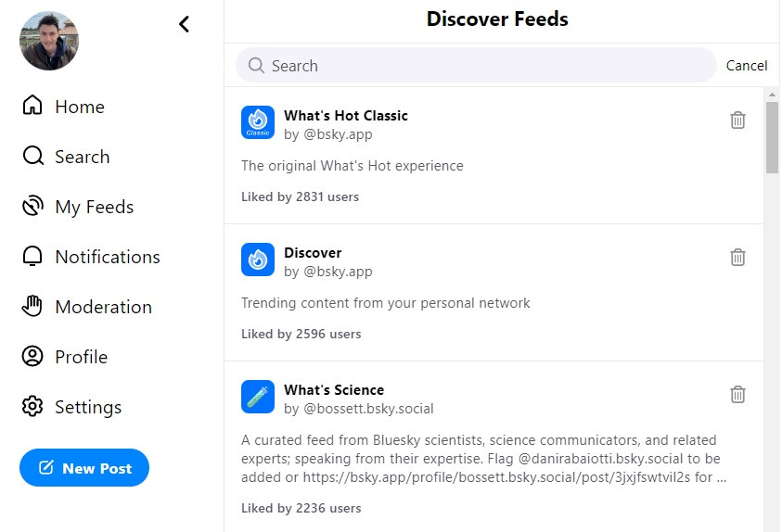Click the Profile person icon

pos(32,356)
